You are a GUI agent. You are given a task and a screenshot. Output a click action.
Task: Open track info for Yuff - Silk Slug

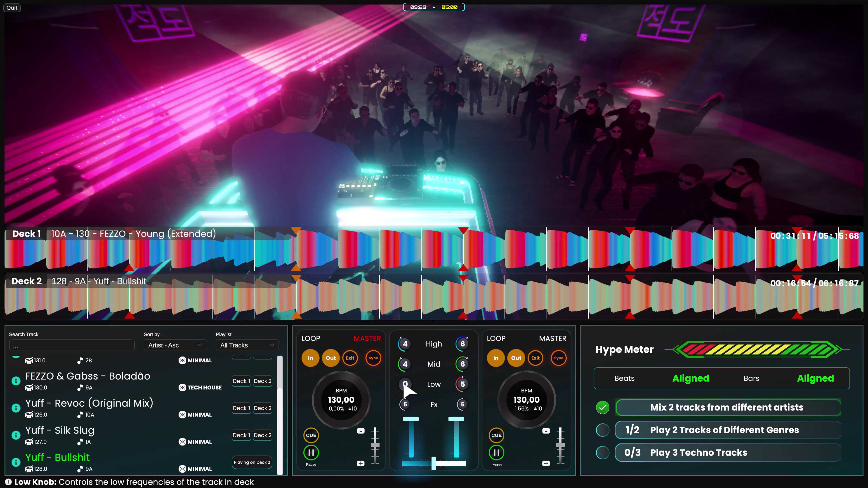point(16,435)
